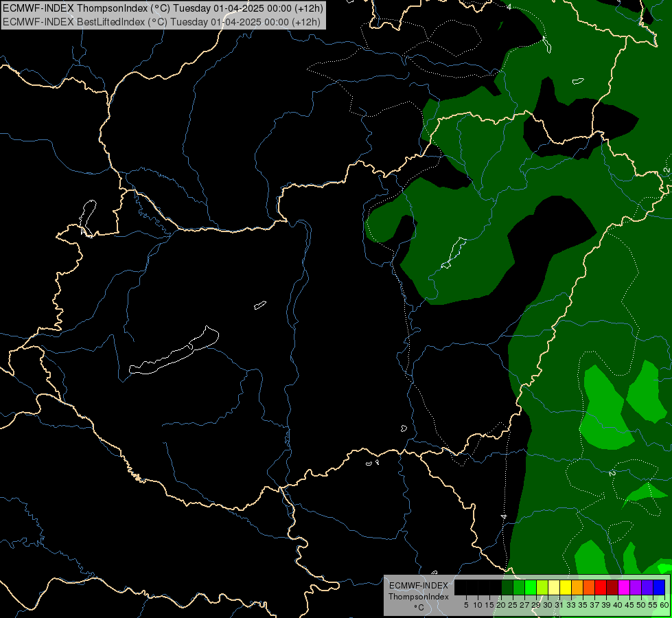Select the medium green 25–27 legend swatch
Image resolution: width=672 pixels, height=618 pixels.
(518, 587)
